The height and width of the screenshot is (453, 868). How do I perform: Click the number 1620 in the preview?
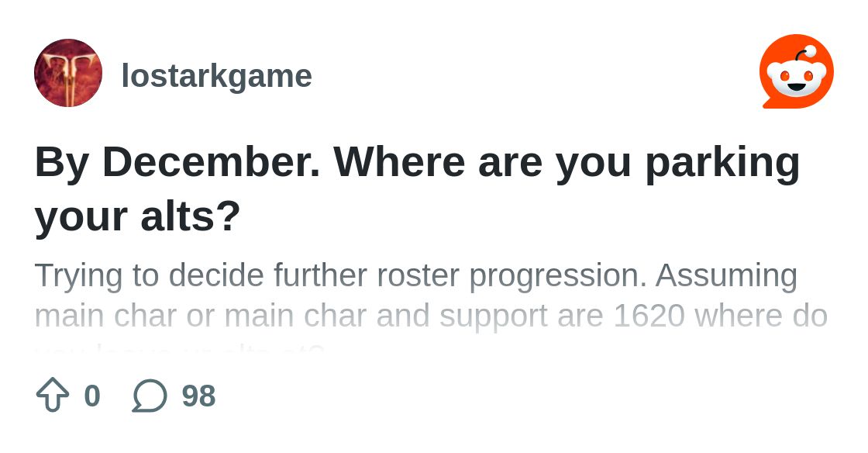pos(649,316)
